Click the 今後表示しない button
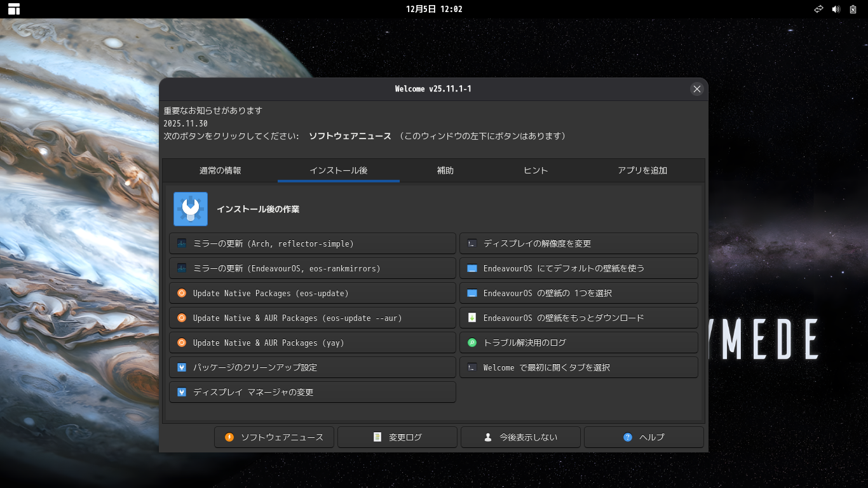Screen dimensions: 868x488 (520, 437)
